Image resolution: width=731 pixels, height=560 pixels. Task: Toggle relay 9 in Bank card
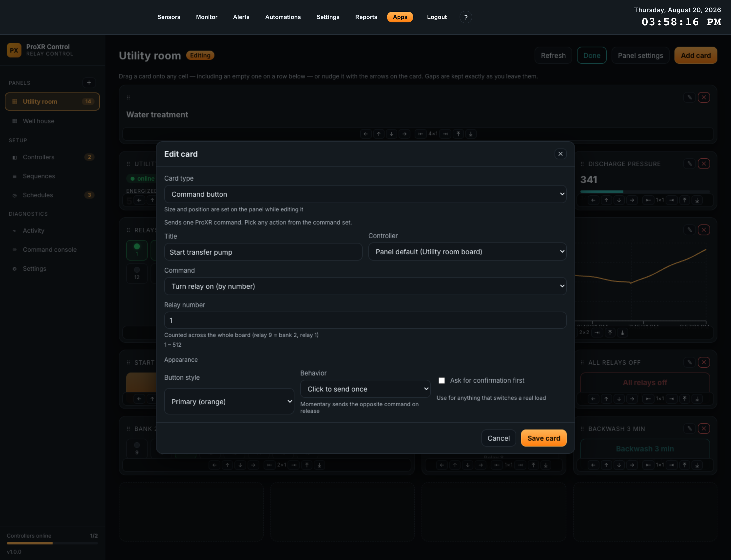(137, 449)
